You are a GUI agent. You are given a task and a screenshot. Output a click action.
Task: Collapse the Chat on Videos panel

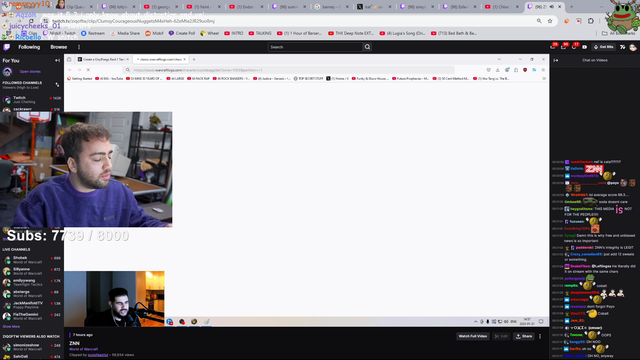pyautogui.click(x=556, y=60)
